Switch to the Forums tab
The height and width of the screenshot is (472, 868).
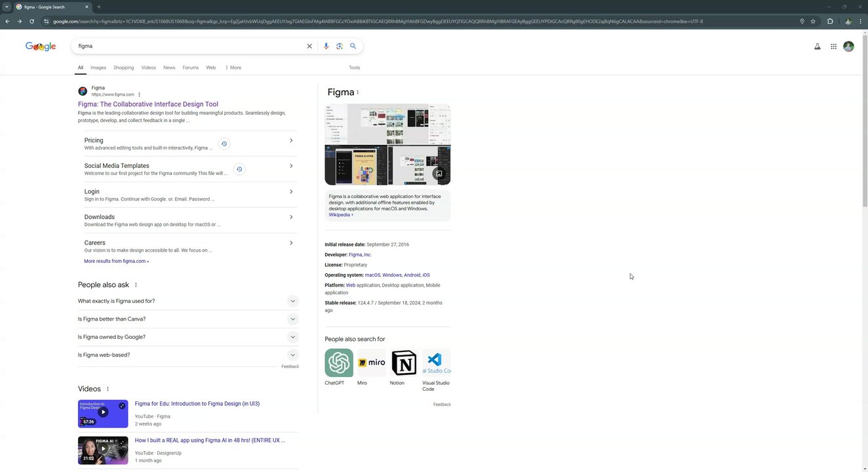[191, 68]
